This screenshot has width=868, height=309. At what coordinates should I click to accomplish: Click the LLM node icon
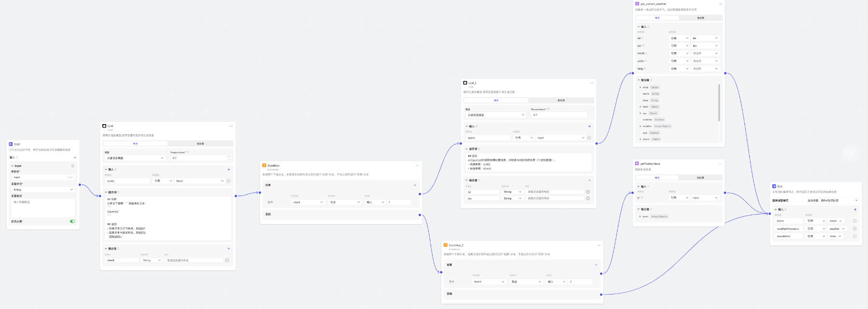click(104, 126)
